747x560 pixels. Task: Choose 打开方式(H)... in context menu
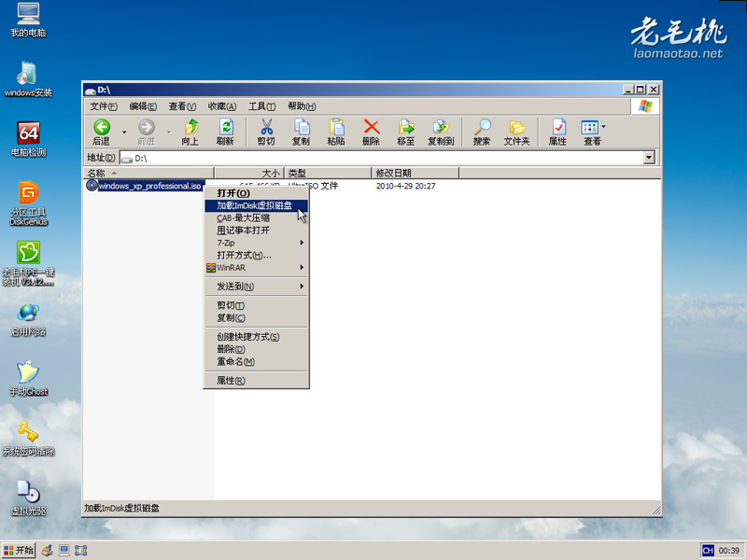256,255
